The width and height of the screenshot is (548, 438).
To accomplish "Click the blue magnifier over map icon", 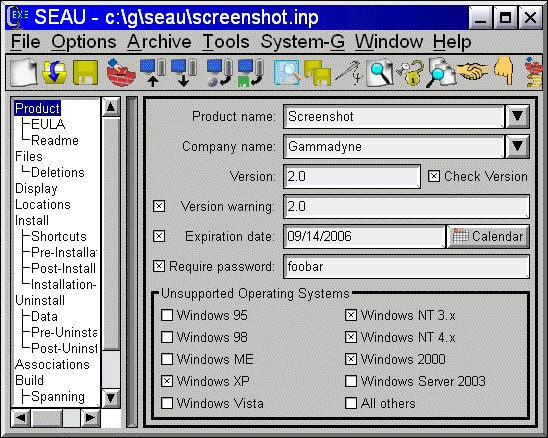I will coord(287,72).
